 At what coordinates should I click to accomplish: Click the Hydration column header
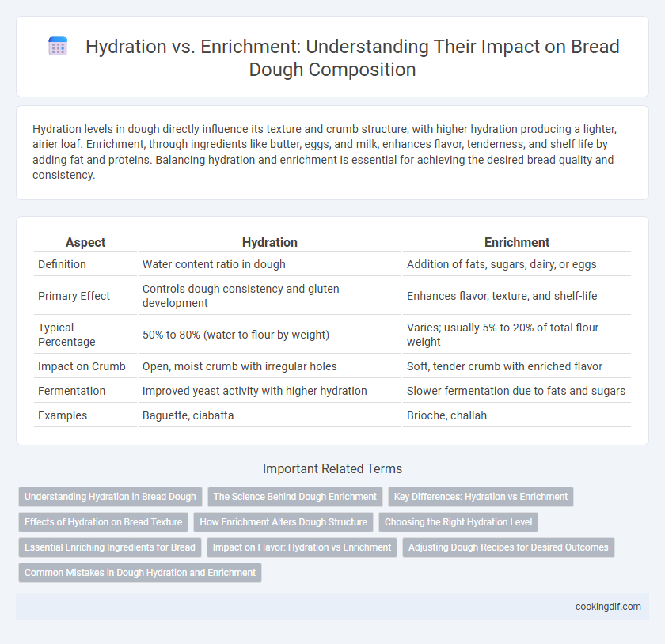pos(270,242)
